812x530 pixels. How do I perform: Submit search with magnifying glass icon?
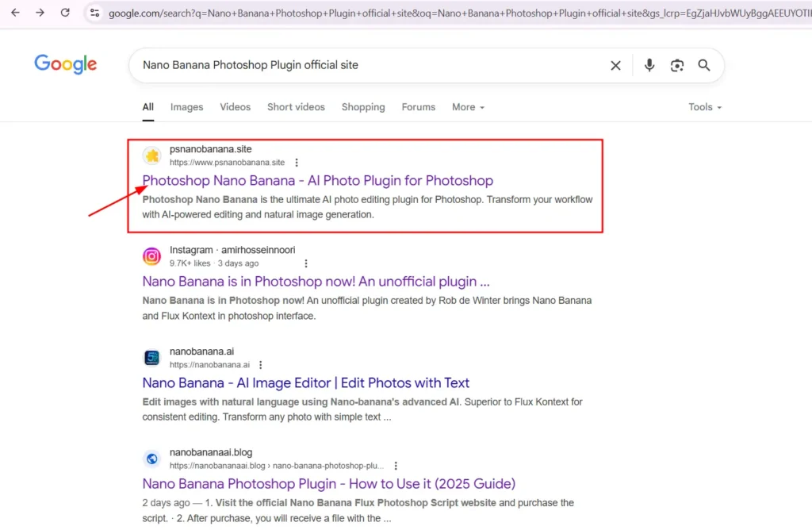pos(704,65)
